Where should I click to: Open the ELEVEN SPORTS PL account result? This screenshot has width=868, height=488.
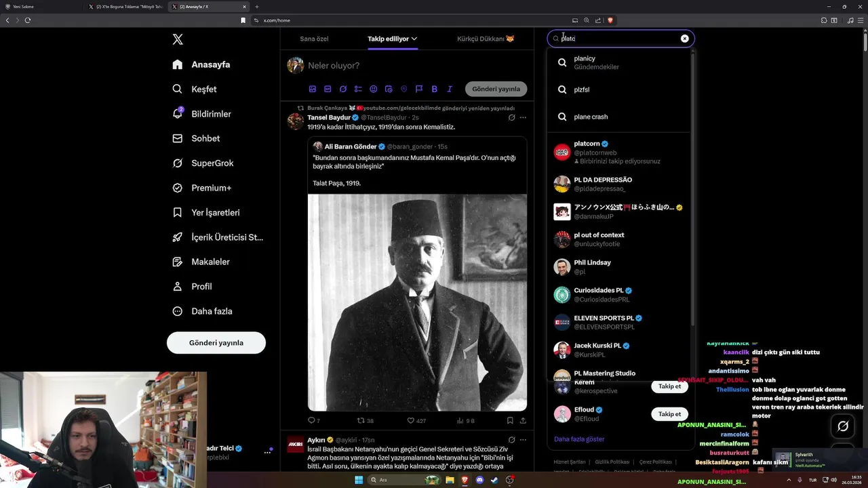(x=619, y=322)
